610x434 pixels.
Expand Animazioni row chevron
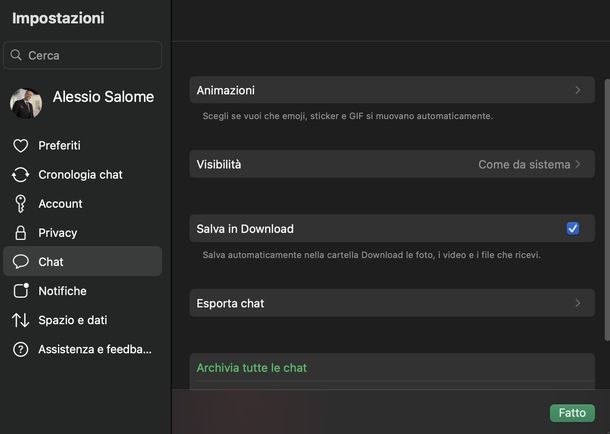(578, 90)
